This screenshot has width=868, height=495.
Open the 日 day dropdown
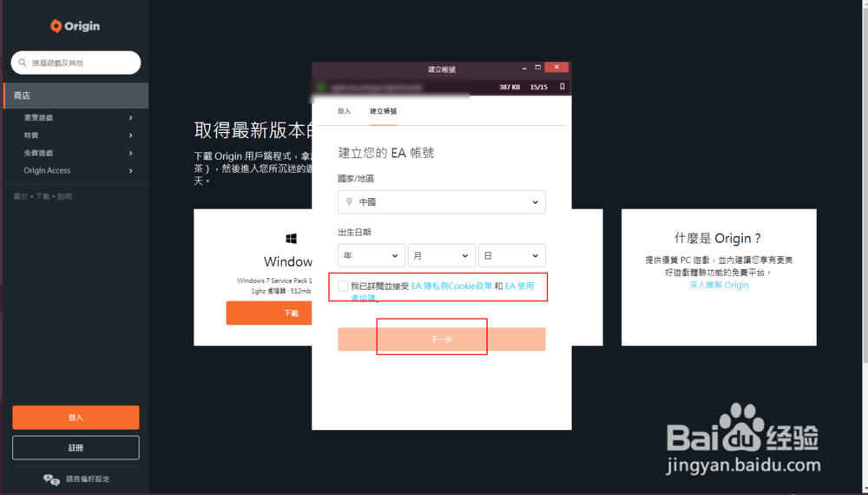coord(512,256)
